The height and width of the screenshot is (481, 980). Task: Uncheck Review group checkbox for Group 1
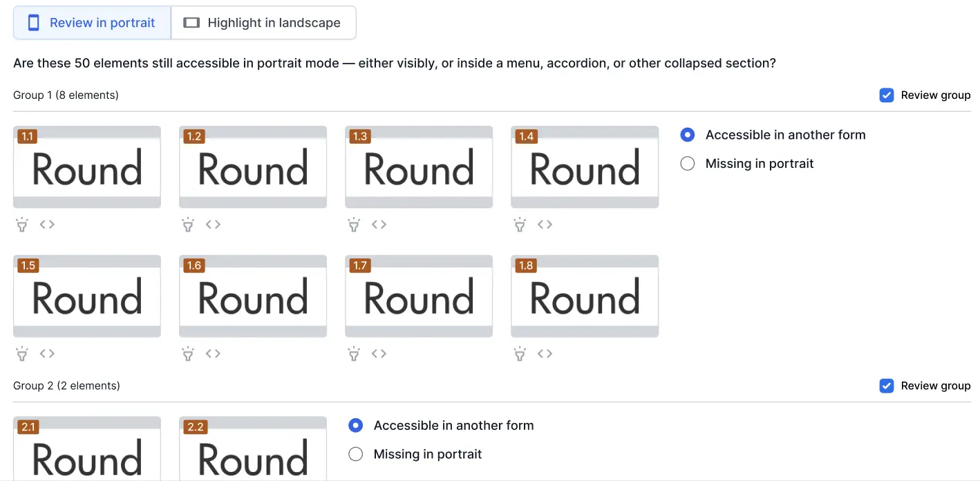(x=887, y=95)
